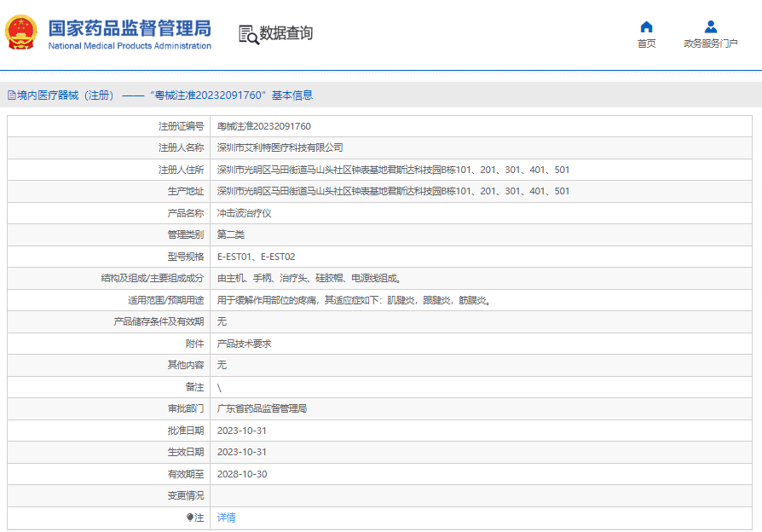
Task: Click National Medical Products Administration text
Action: (130, 46)
